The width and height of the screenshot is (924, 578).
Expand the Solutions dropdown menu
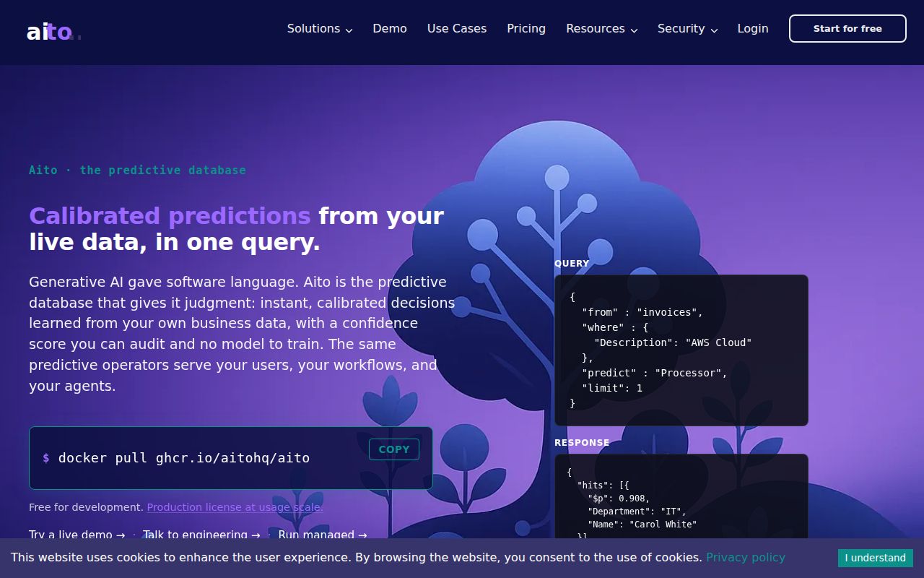[x=320, y=29]
